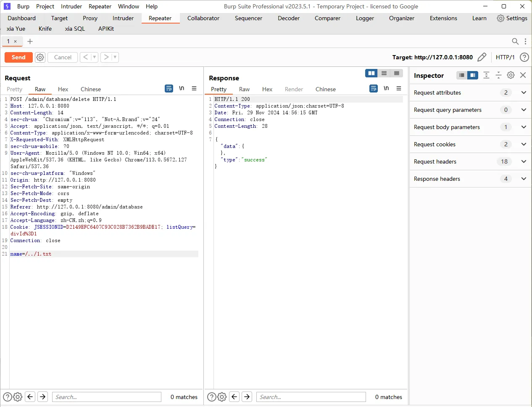The height and width of the screenshot is (407, 532).
Task: Switch Response view to Chinese
Action: point(326,89)
